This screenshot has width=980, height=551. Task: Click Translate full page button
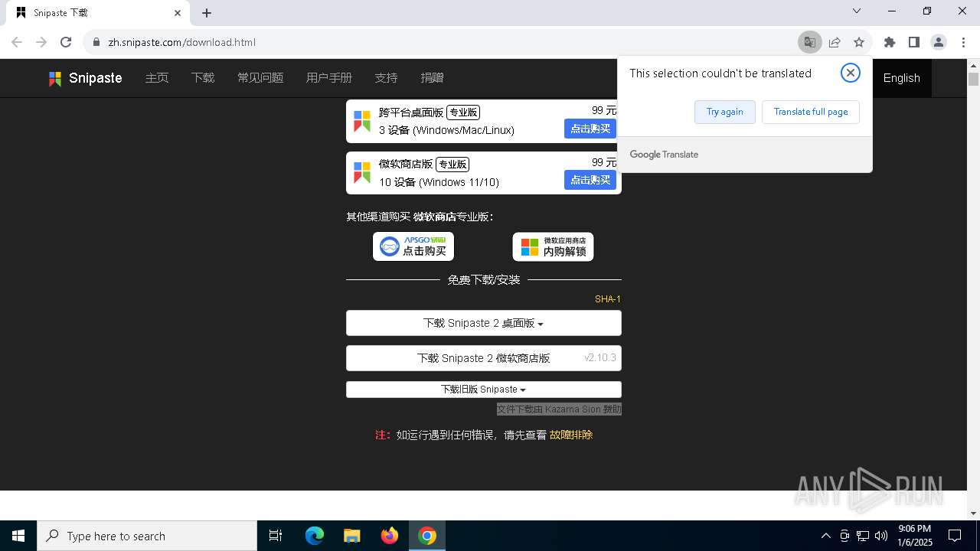(x=810, y=112)
